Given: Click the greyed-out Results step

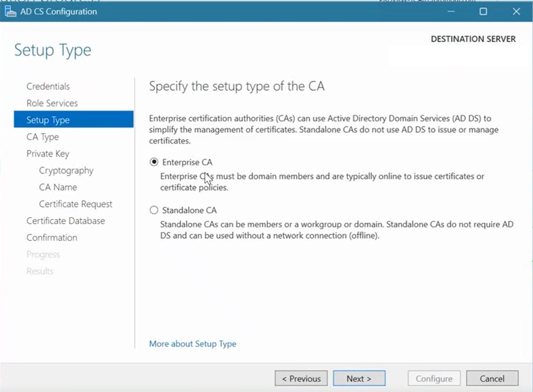Looking at the screenshot, I should pyautogui.click(x=40, y=271).
